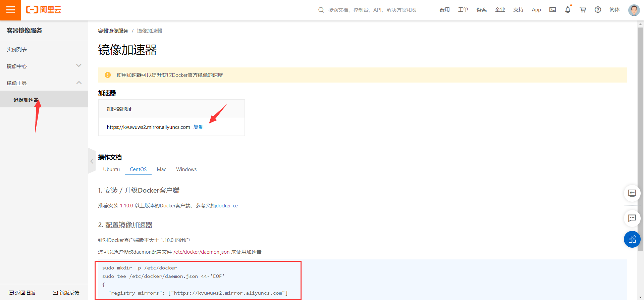This screenshot has height=300, width=644.
Task: Click the 1. 安装 / 升级Docker客户端 heading
Action: [139, 190]
